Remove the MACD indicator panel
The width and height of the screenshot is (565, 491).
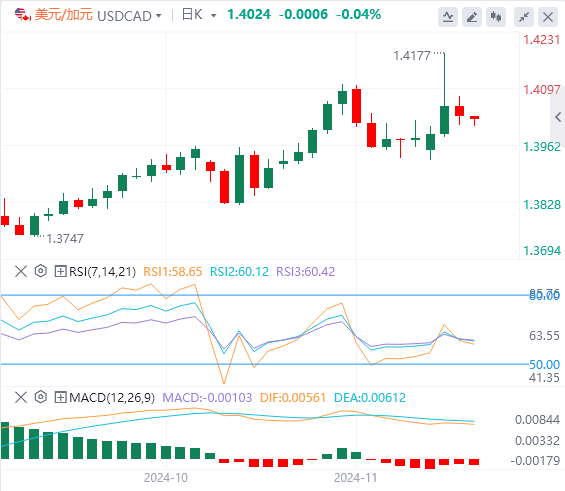pos(21,398)
